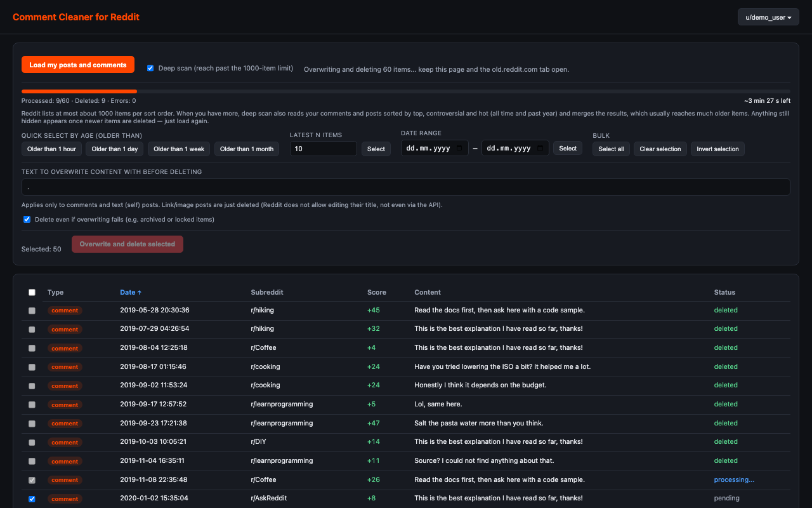Click the end date input field

pyautogui.click(x=515, y=149)
